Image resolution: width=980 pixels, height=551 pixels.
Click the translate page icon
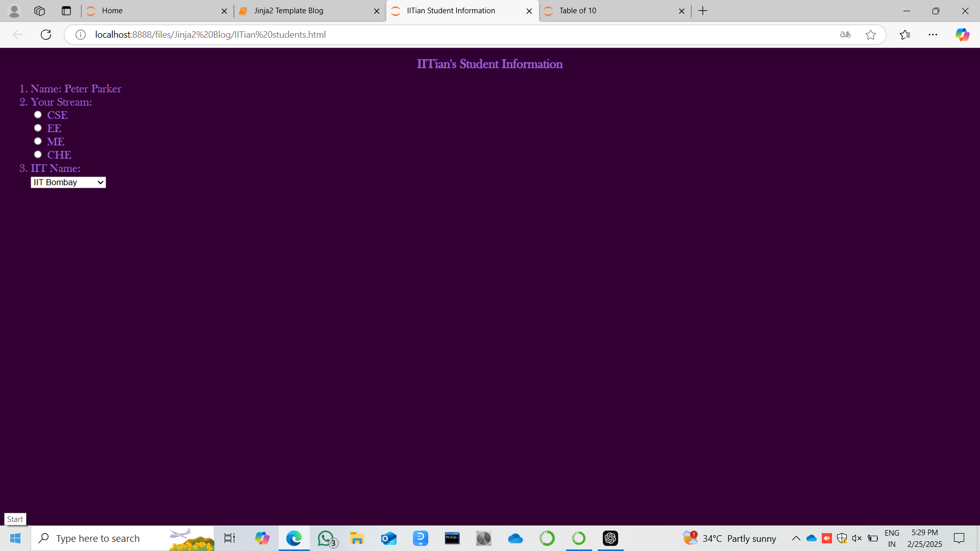pyautogui.click(x=845, y=35)
